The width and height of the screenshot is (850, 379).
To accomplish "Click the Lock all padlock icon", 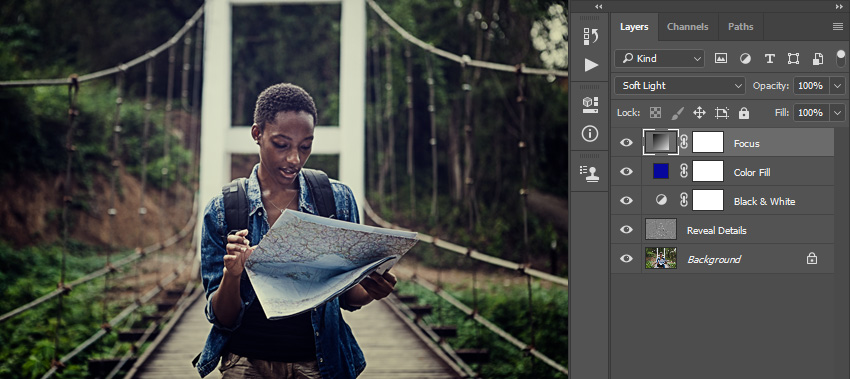I will pyautogui.click(x=744, y=113).
